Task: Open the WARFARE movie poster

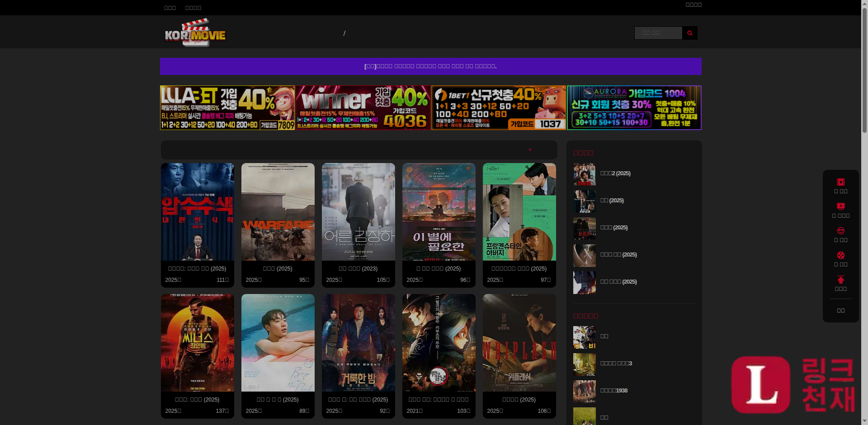Action: click(x=278, y=212)
